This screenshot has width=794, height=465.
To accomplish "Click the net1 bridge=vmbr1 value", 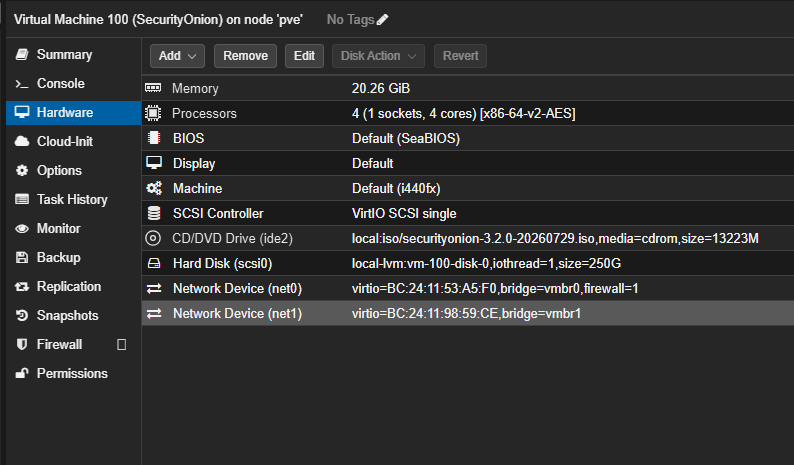I will (x=466, y=314).
